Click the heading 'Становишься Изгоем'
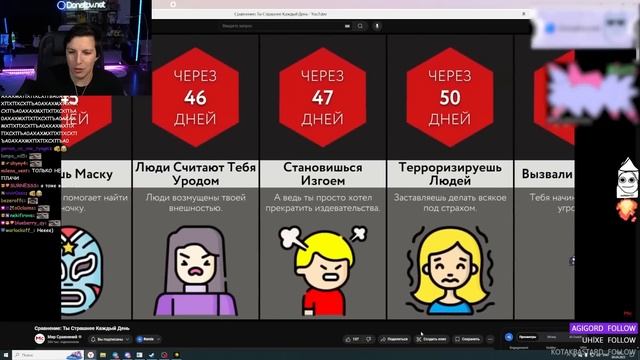The width and height of the screenshot is (640, 360). click(x=323, y=173)
